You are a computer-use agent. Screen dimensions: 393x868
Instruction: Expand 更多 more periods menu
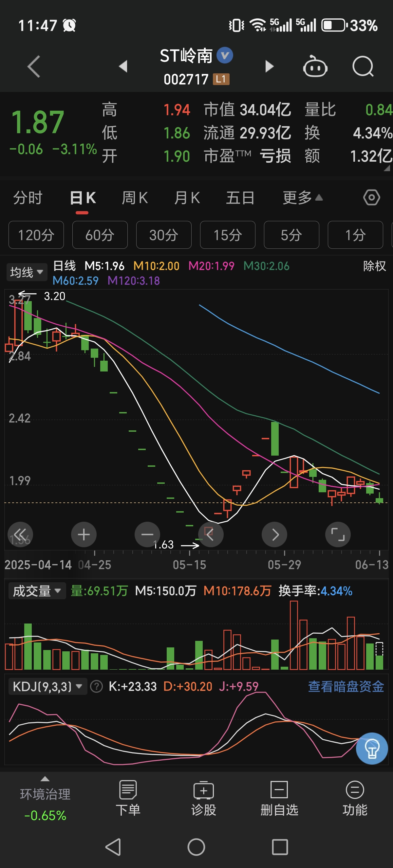click(302, 197)
